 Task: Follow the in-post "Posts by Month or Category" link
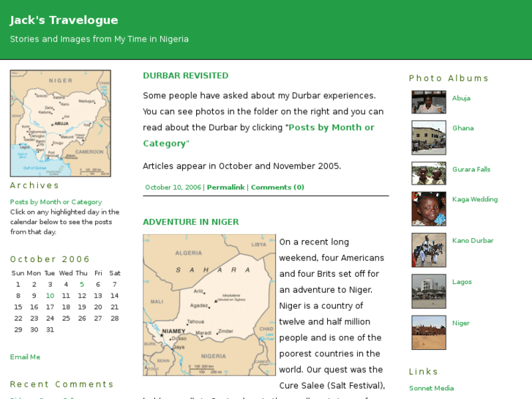258,135
